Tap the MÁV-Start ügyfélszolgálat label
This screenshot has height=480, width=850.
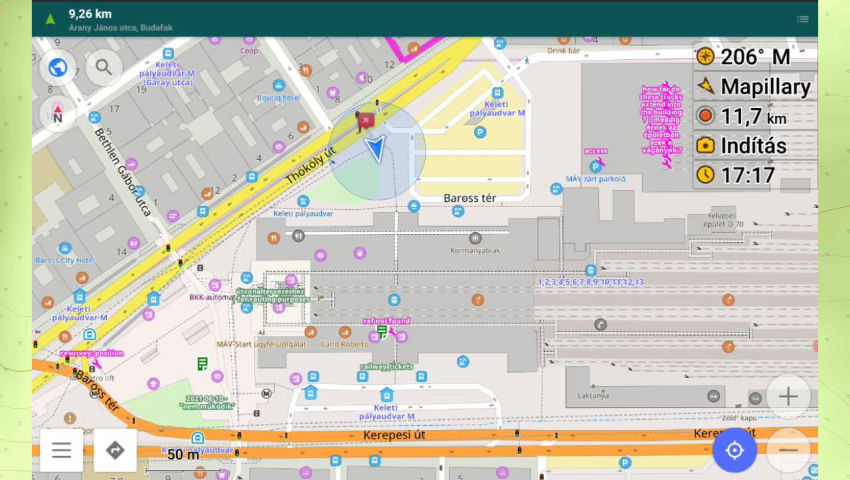coord(261,344)
